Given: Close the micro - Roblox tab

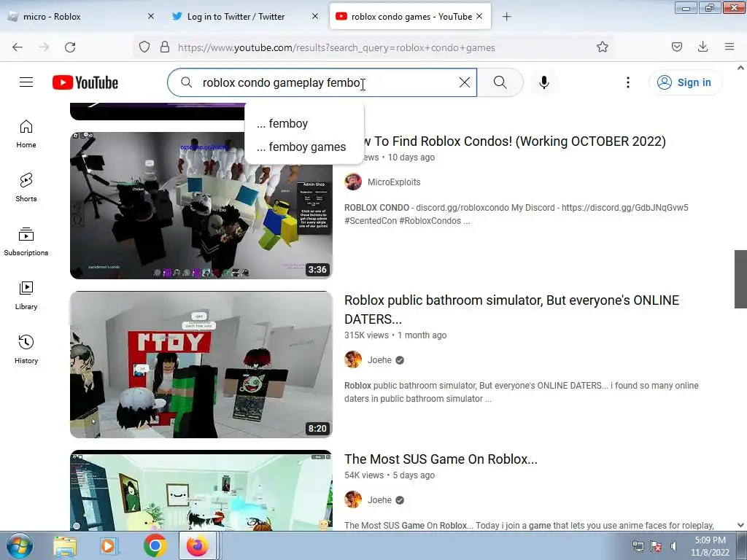Looking at the screenshot, I should (150, 17).
